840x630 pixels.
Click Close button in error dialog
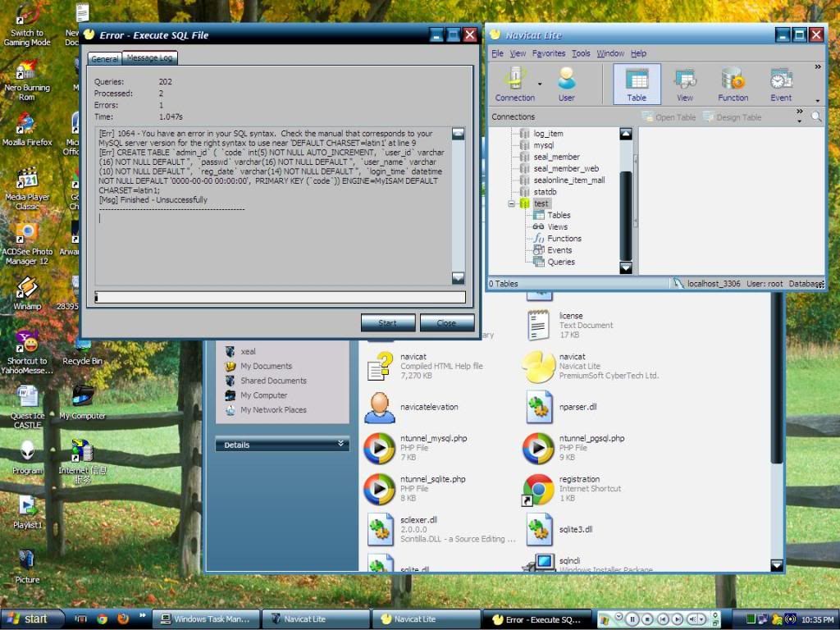pos(447,322)
